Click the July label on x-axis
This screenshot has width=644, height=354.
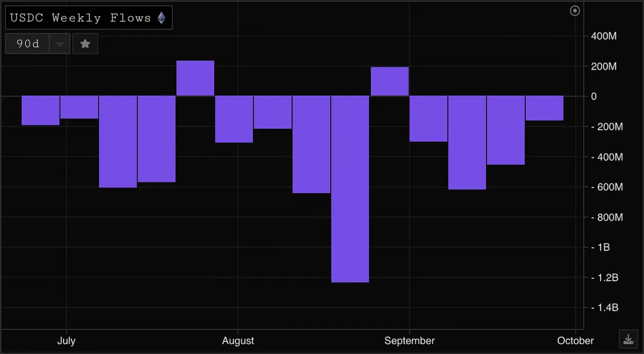coord(66,341)
